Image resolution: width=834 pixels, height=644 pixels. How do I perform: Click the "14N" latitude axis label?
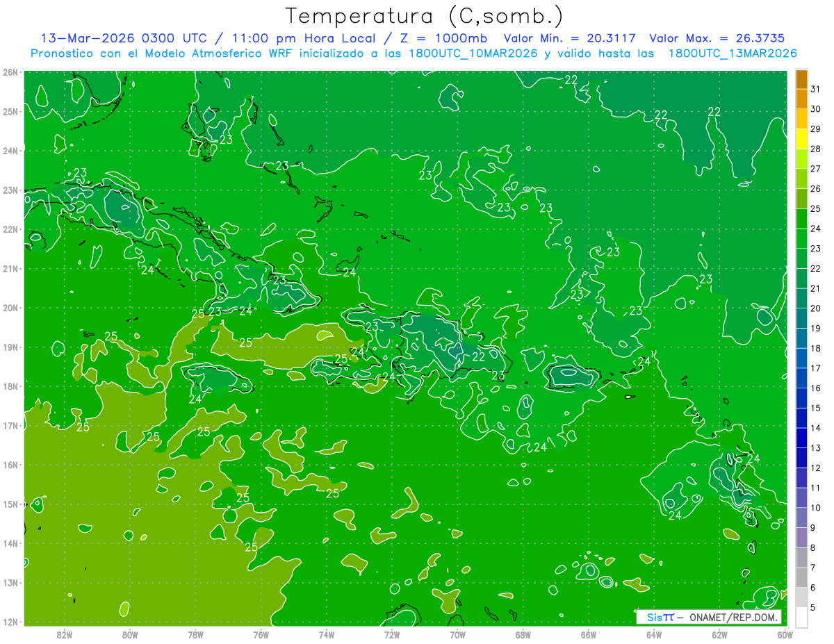click(11, 543)
